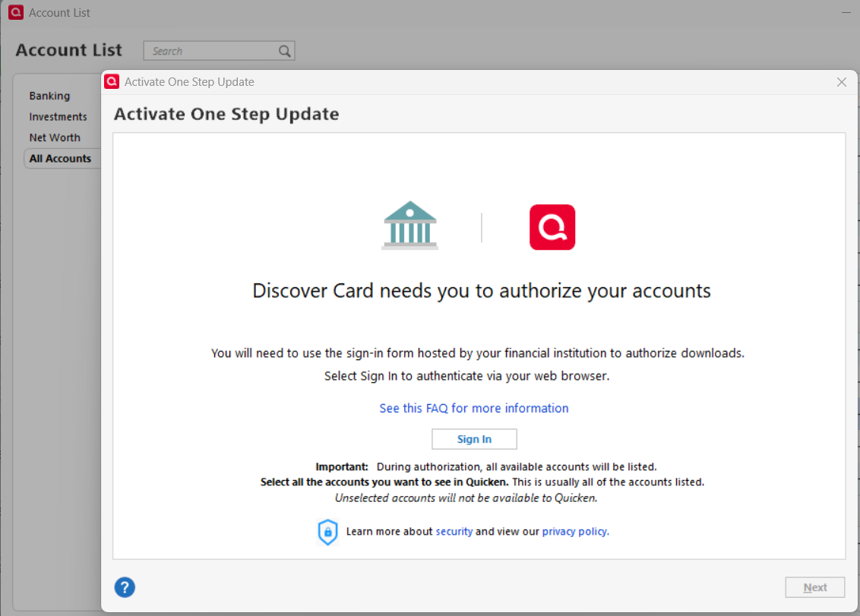Image resolution: width=860 pixels, height=616 pixels.
Task: Click the Account List search field
Action: point(219,51)
